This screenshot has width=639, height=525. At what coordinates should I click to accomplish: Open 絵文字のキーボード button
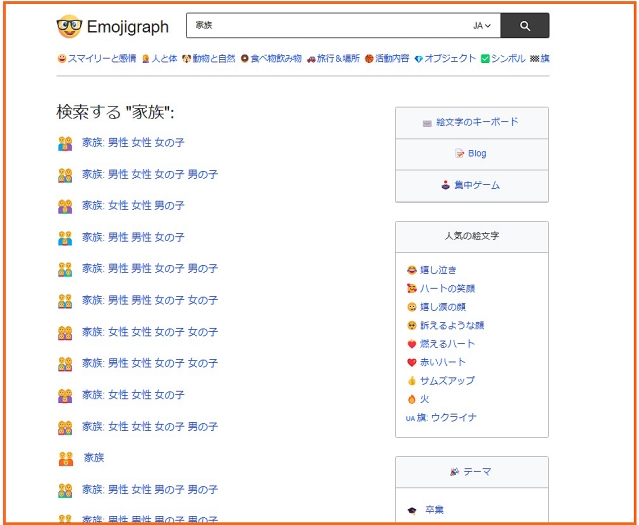(x=471, y=122)
